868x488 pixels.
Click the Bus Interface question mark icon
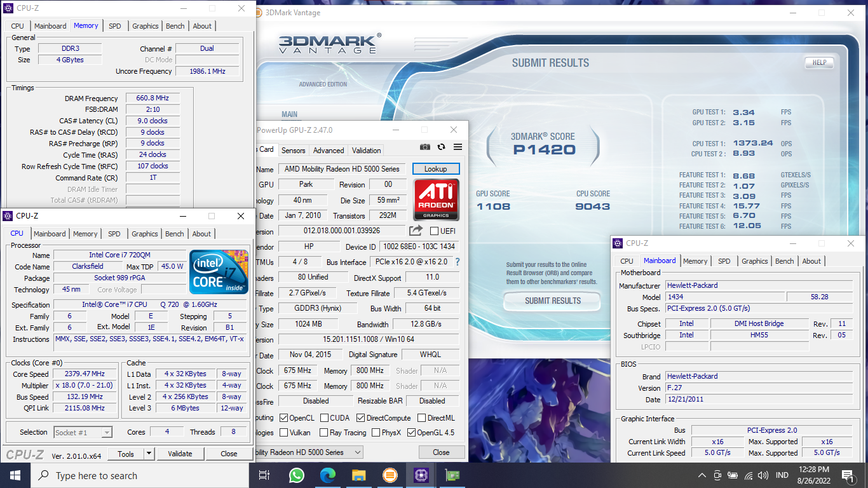tap(458, 262)
